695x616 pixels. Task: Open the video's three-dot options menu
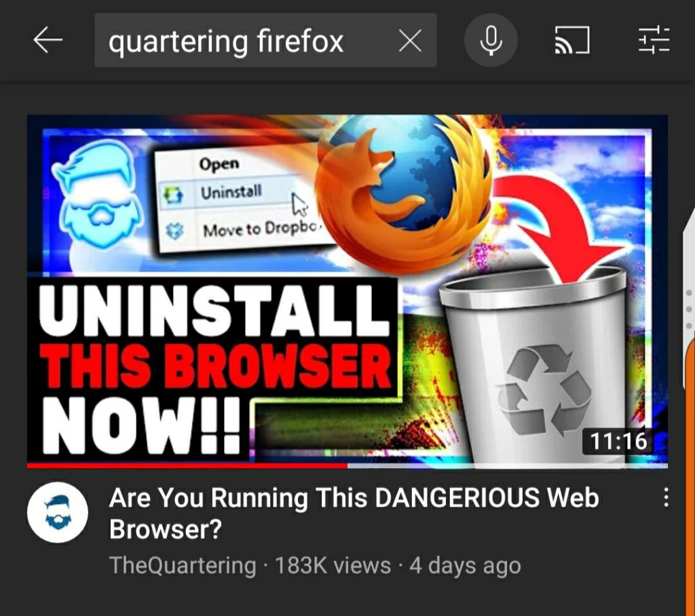point(666,497)
